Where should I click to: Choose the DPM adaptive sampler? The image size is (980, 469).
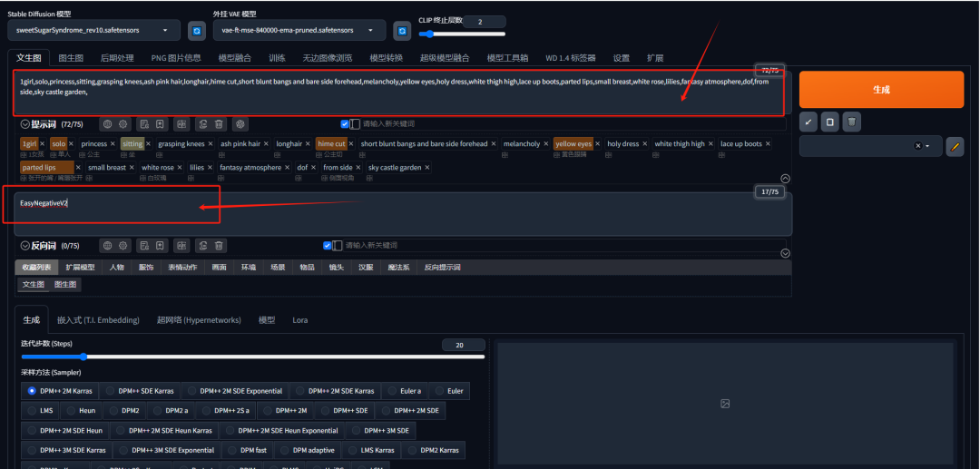(307, 450)
